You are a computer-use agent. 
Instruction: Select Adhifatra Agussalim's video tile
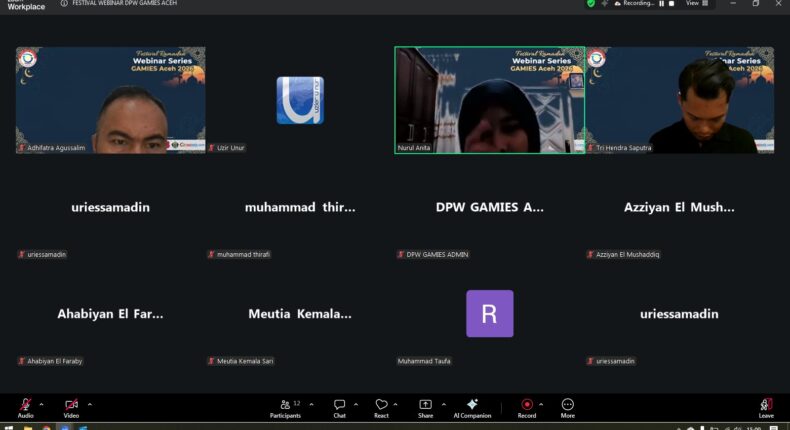[110, 100]
